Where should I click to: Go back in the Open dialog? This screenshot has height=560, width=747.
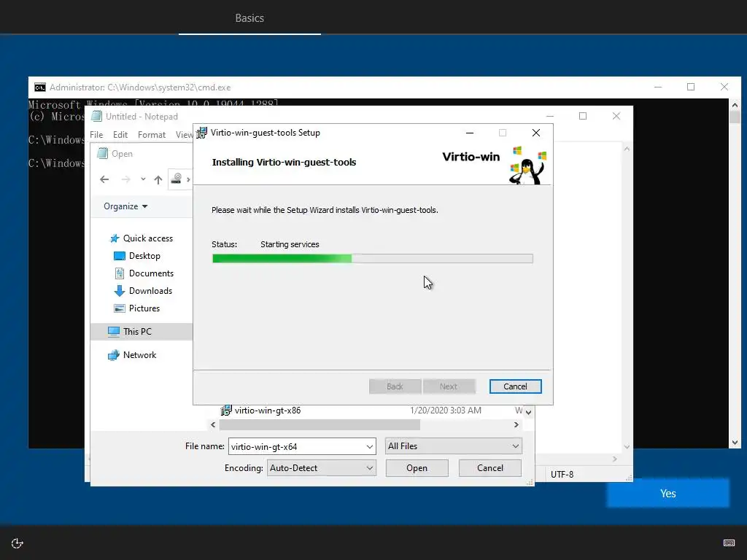pyautogui.click(x=104, y=179)
